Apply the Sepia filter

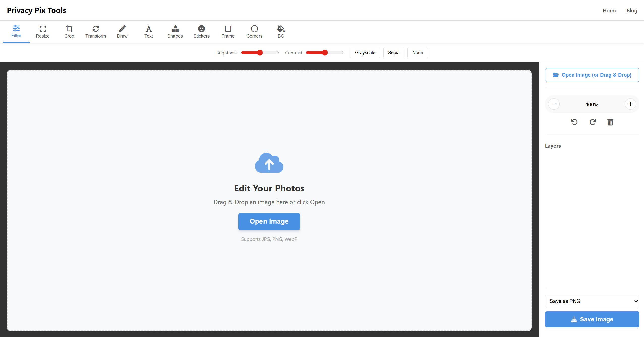tap(394, 53)
